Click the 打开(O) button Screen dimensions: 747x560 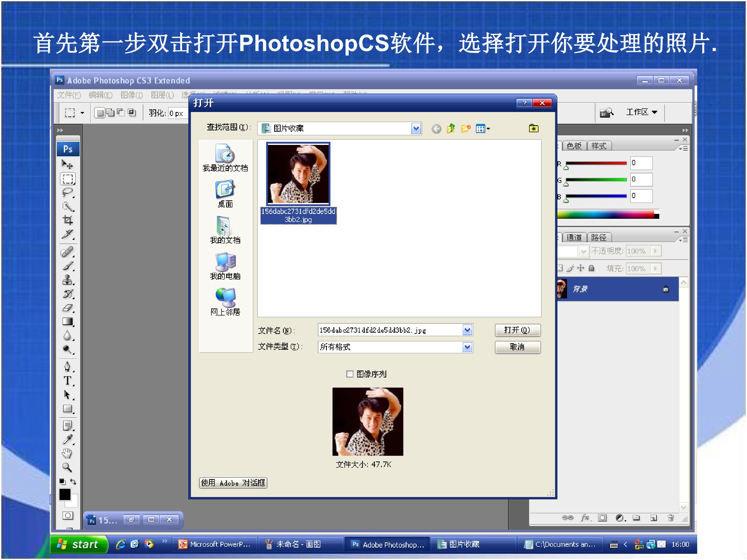[518, 330]
